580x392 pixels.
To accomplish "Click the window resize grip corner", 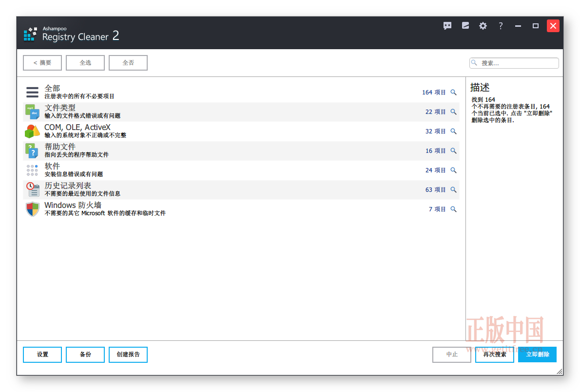I will (x=560, y=372).
